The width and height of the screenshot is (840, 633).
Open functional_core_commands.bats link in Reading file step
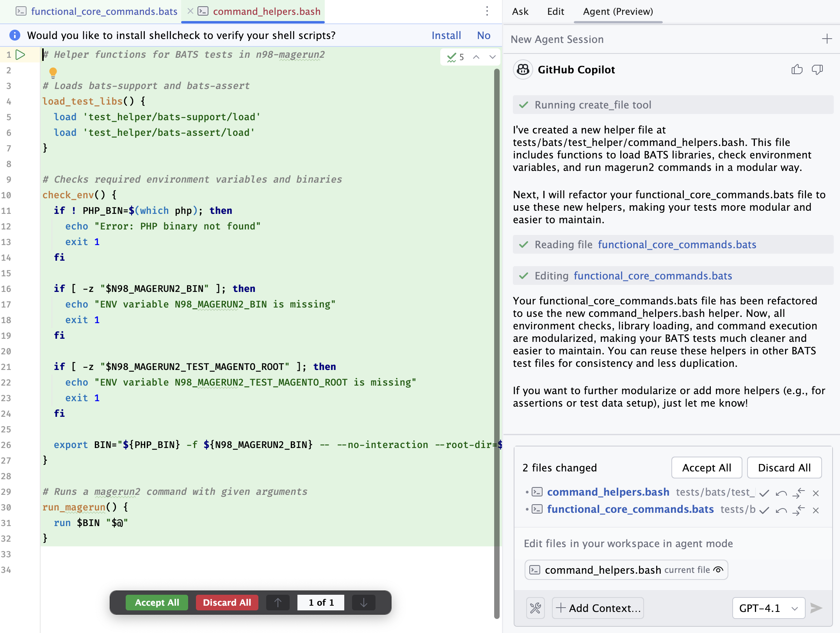[x=677, y=245]
